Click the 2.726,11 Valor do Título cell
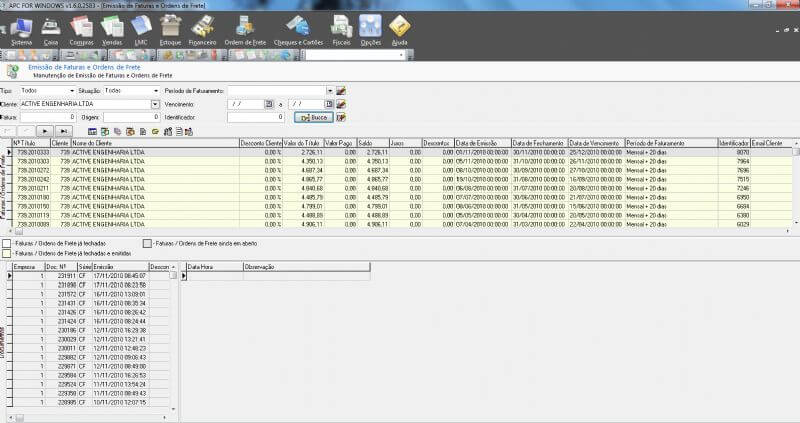 (303, 152)
